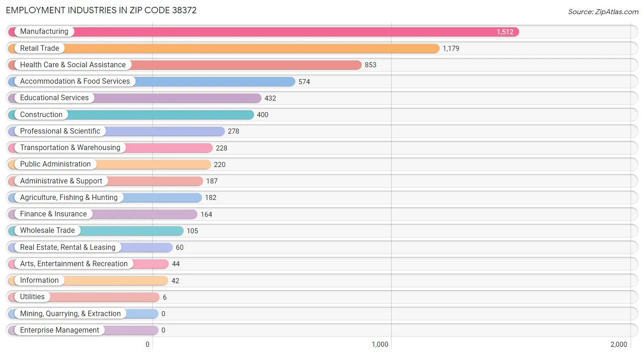
Task: Click the Source: ZipAtlas.com attribution
Action: (603, 12)
